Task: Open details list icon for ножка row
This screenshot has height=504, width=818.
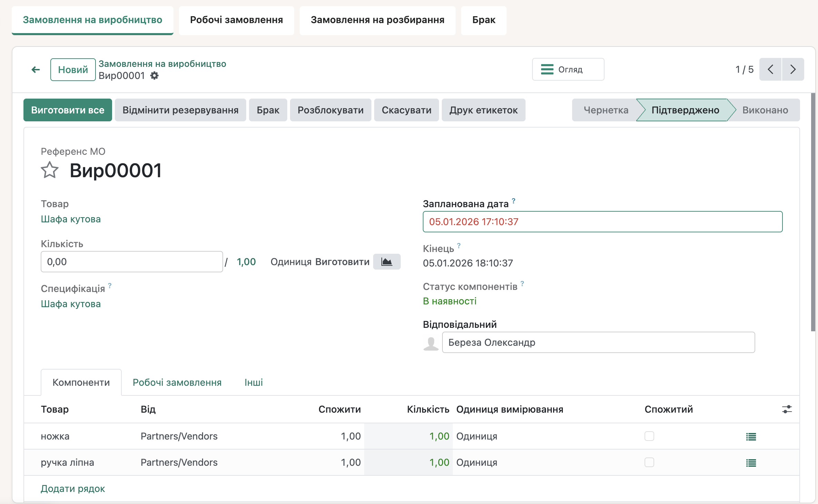Action: [751, 436]
